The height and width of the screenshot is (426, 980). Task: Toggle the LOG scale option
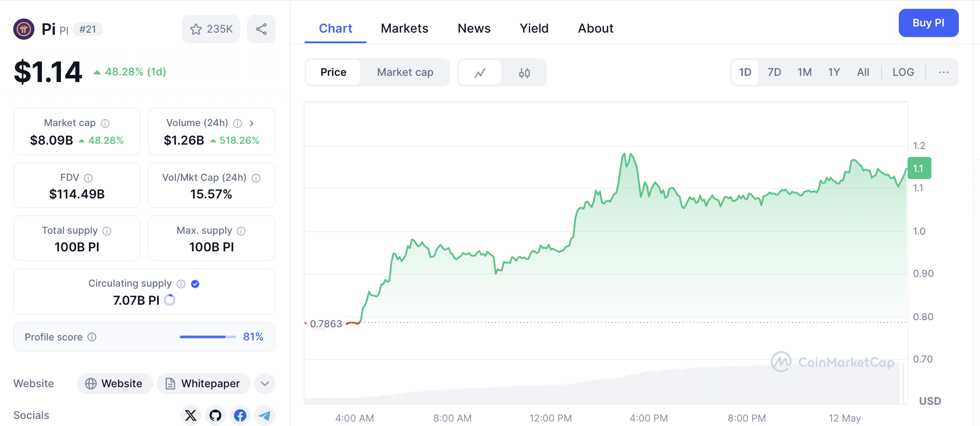coord(903,72)
